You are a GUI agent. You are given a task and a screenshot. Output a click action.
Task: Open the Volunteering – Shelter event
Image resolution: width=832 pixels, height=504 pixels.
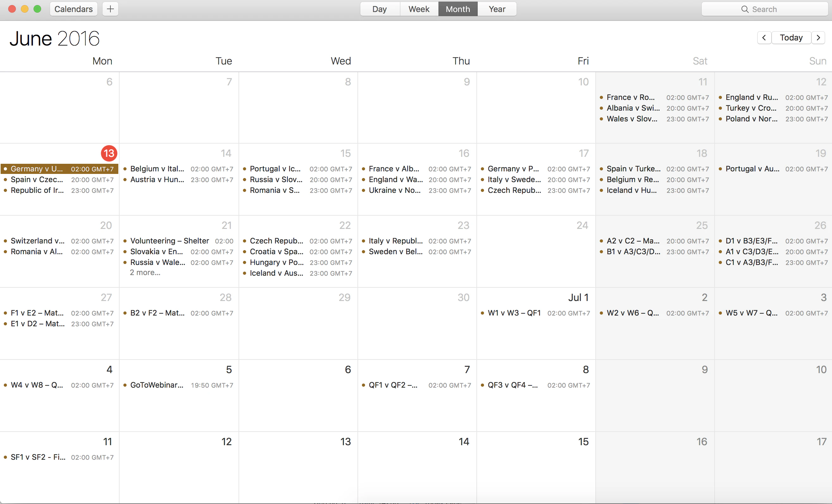point(170,241)
